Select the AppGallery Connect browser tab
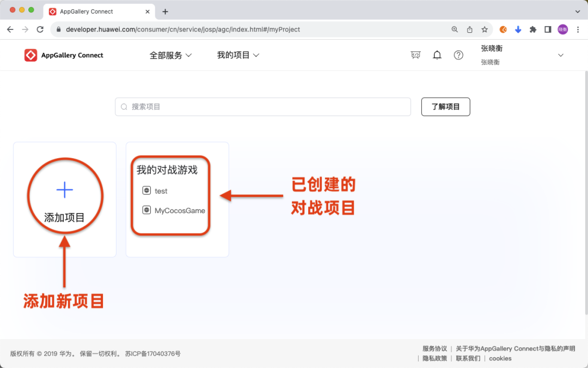Viewport: 588px width, 368px height. click(99, 11)
